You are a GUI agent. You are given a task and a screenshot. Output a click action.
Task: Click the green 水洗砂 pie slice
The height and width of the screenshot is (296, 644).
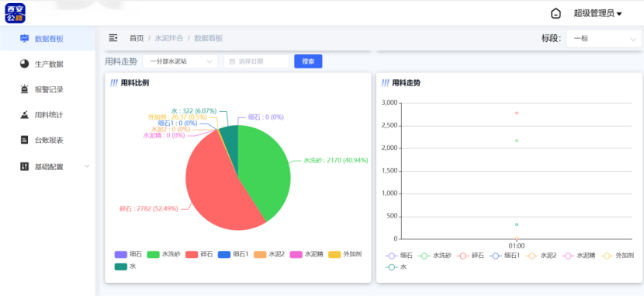tap(265, 172)
